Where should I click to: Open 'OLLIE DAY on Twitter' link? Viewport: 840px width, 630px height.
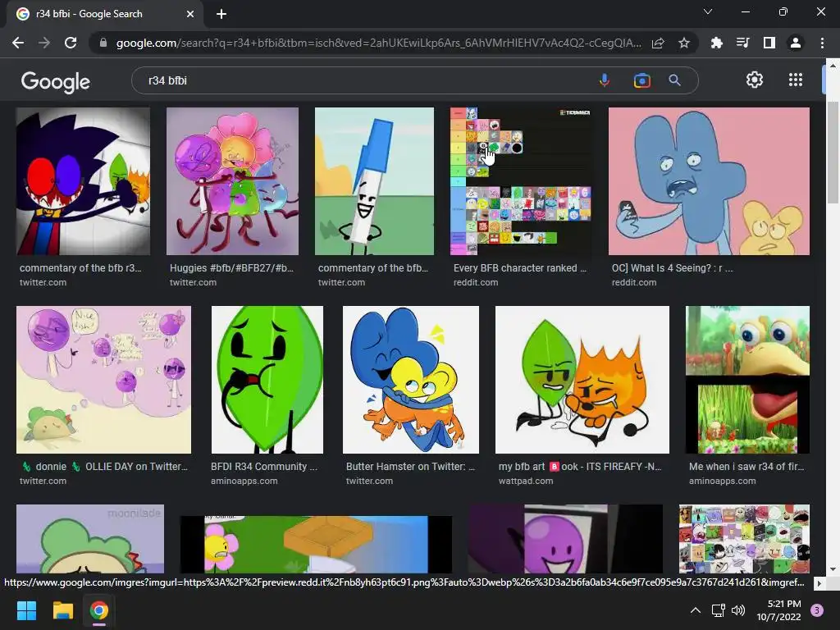(x=104, y=467)
